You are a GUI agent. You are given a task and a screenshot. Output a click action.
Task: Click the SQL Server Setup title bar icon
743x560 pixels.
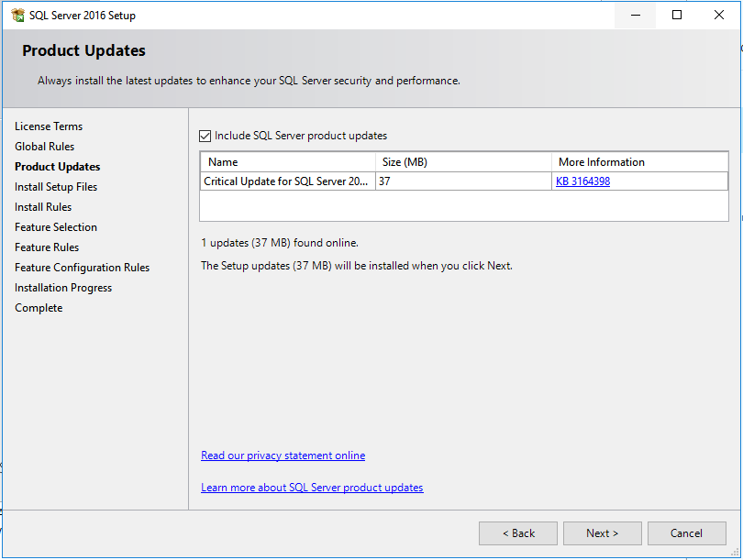tap(18, 15)
